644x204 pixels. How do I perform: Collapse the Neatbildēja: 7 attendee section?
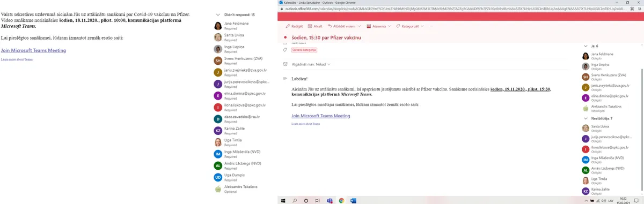[586, 118]
